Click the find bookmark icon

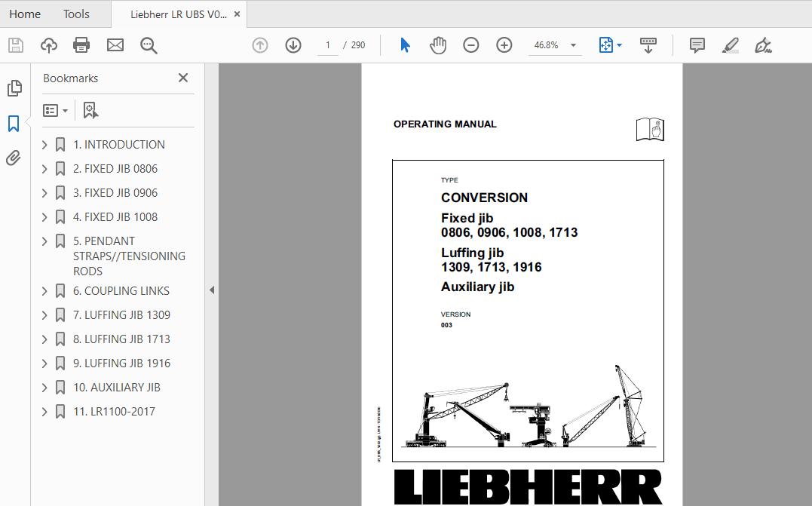(x=90, y=110)
